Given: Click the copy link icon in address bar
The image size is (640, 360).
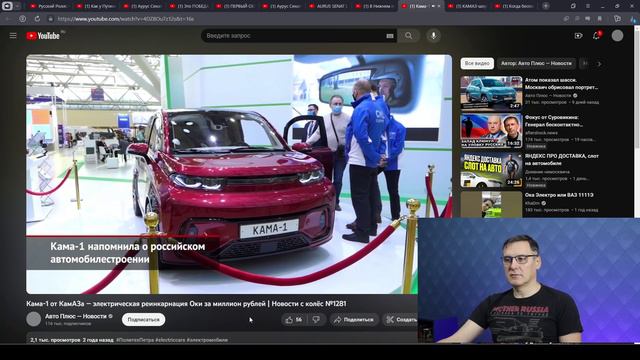Looking at the screenshot, I should [566, 19].
